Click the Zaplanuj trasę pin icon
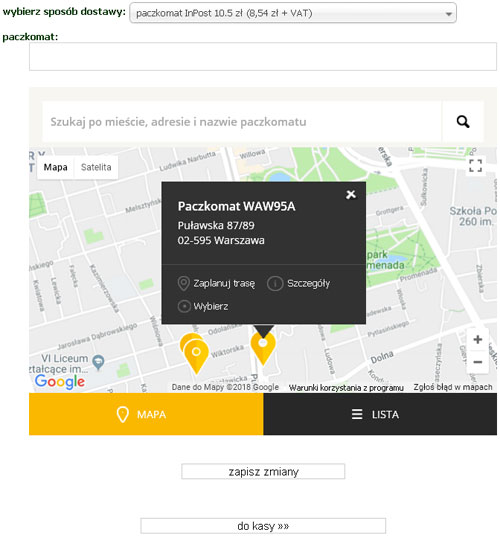The height and width of the screenshot is (538, 500). 184,283
